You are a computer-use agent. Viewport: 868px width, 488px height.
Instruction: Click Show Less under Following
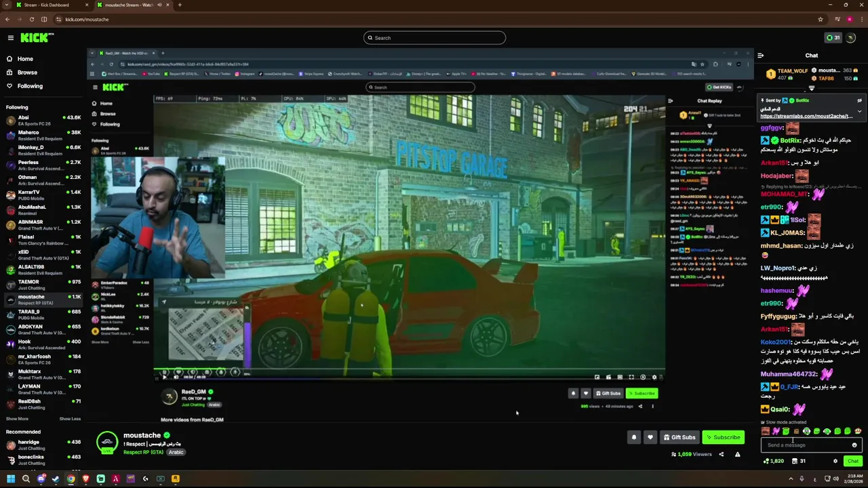(x=70, y=419)
